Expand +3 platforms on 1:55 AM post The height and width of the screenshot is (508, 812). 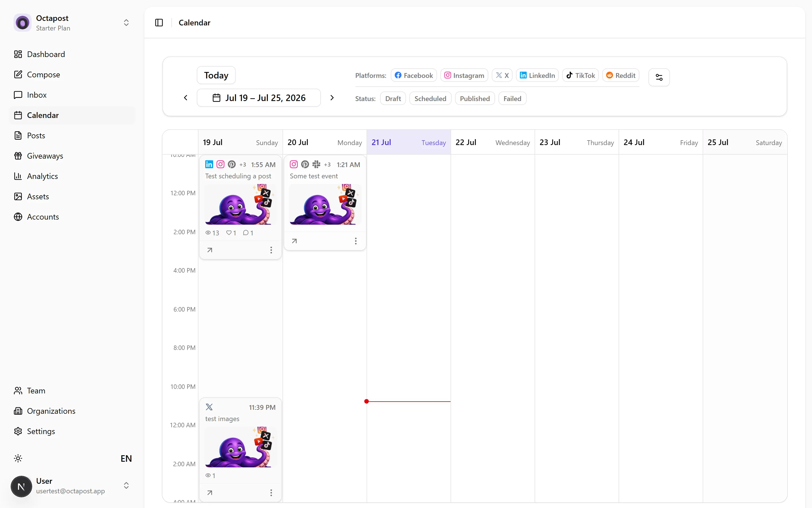pyautogui.click(x=242, y=165)
